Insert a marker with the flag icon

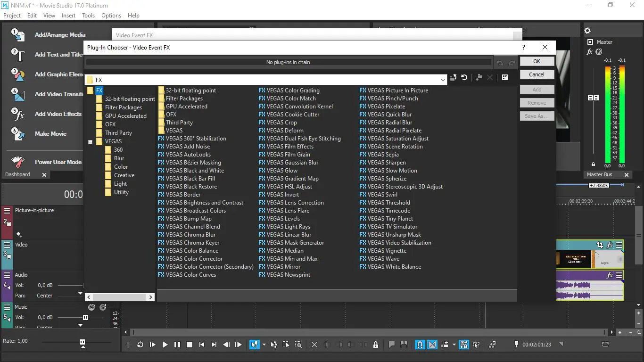[x=392, y=345]
